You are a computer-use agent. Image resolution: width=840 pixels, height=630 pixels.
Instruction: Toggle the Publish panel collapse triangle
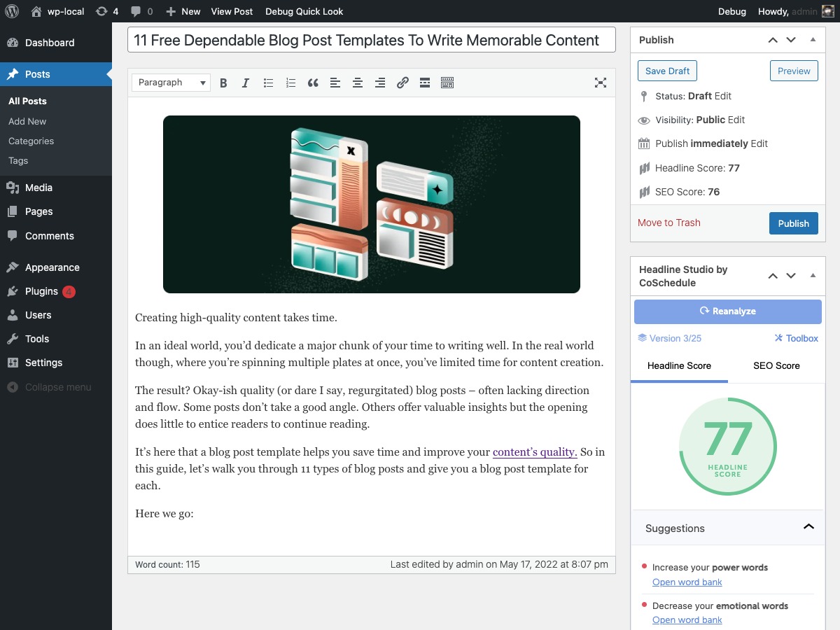pos(813,40)
